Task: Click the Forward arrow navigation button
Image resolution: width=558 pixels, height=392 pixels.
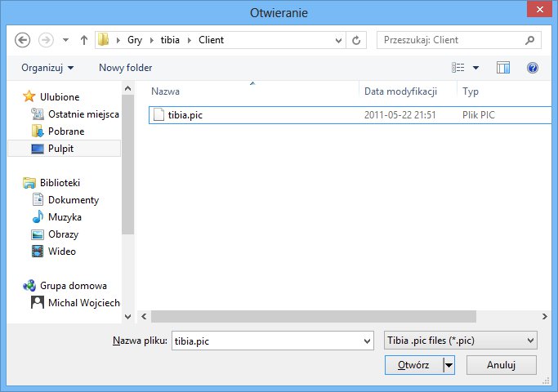Action: click(46, 40)
